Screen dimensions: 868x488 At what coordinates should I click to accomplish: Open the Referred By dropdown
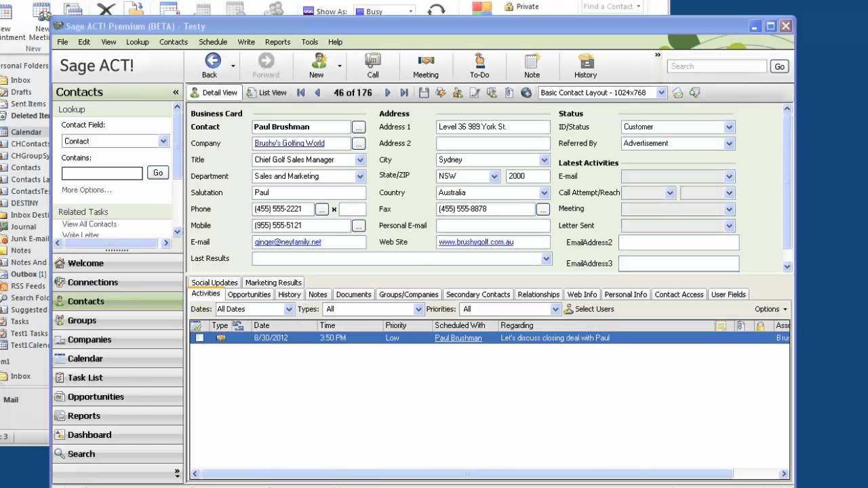point(730,143)
